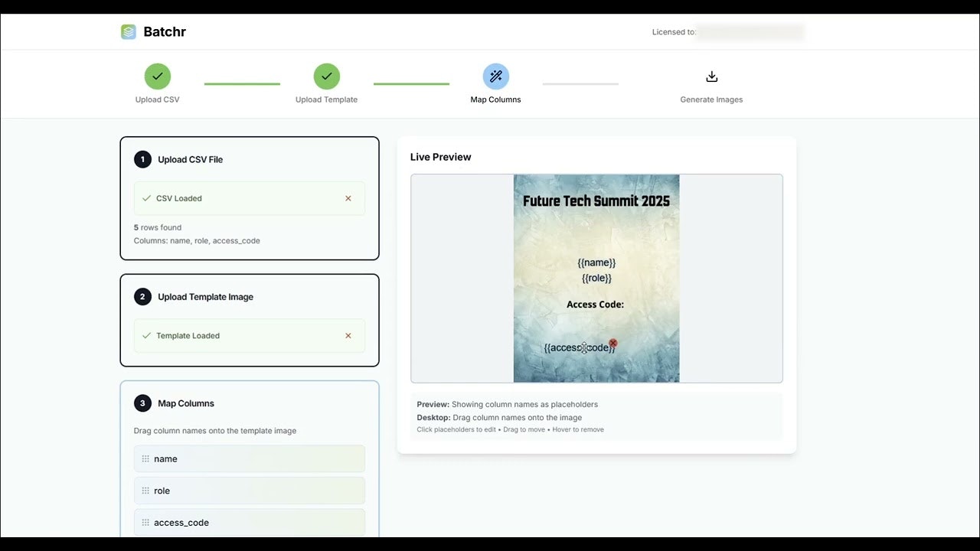Viewport: 980px width, 551px height.
Task: Click step 1 number badge
Action: pyautogui.click(x=142, y=159)
